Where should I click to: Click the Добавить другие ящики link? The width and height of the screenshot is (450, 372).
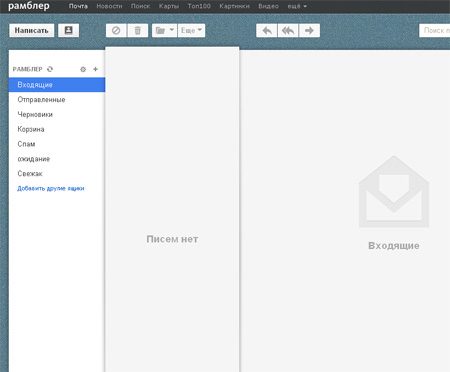51,188
